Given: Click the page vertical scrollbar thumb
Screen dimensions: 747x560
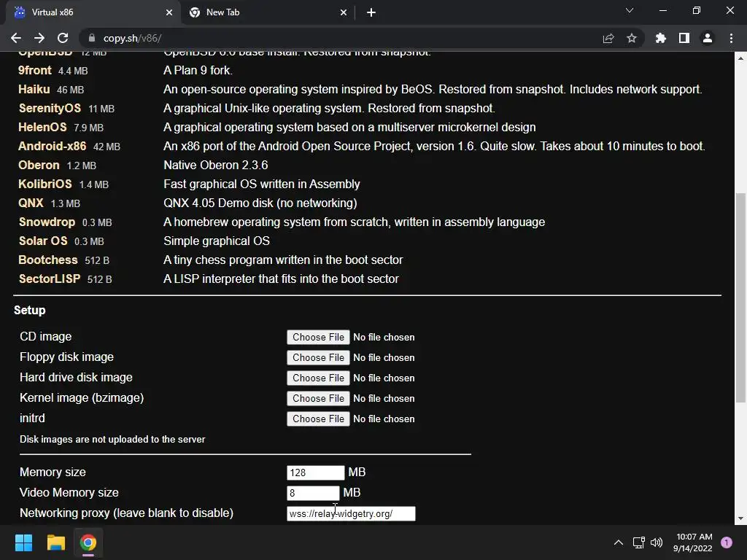Looking at the screenshot, I should click(740, 298).
